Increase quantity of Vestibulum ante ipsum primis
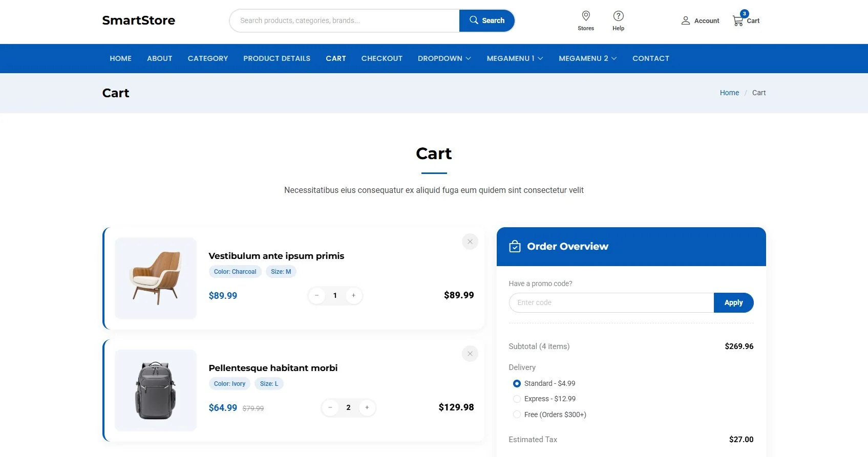This screenshot has width=868, height=457. 354,295
